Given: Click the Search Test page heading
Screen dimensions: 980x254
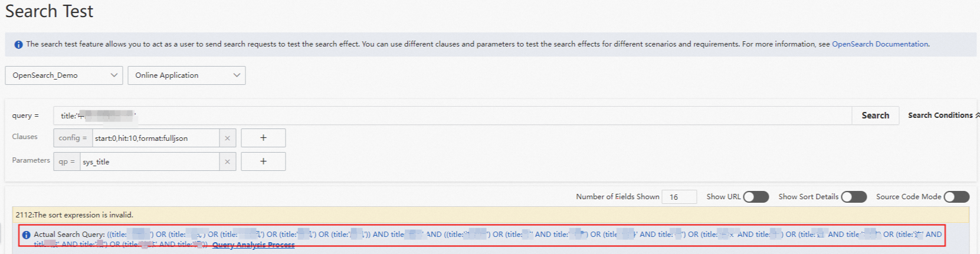Looking at the screenshot, I should point(49,11).
